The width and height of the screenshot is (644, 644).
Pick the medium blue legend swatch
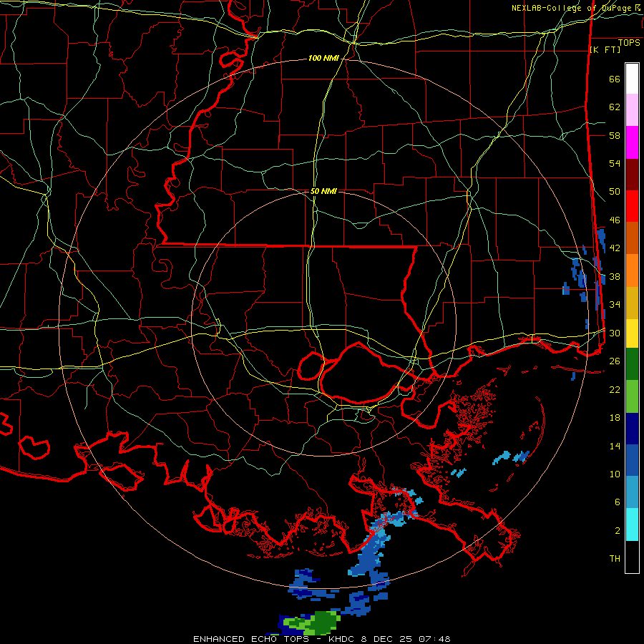click(632, 460)
